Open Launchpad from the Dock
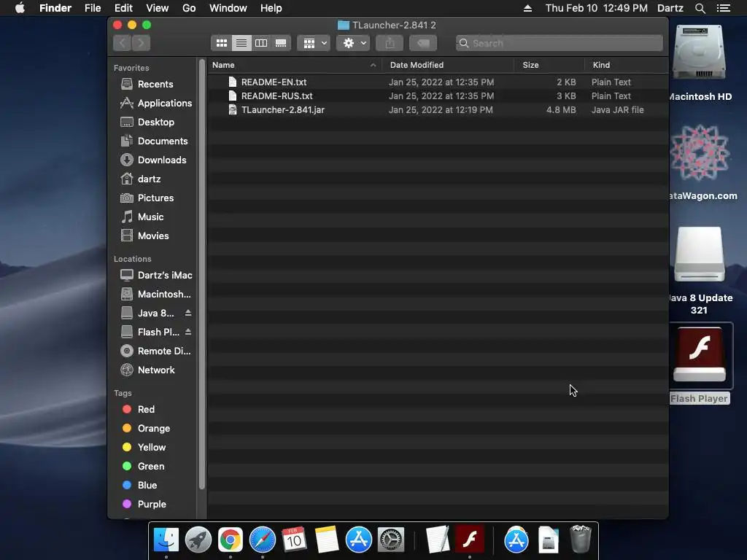The width and height of the screenshot is (747, 560). coord(198,540)
